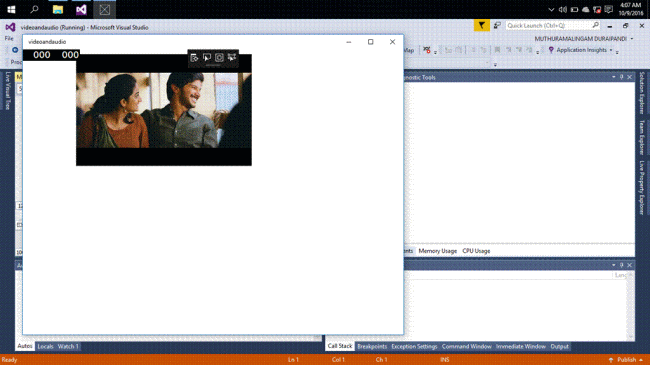650x365 pixels.
Task: Open the Live Visual Tree button in debug overlay
Action: point(194,58)
